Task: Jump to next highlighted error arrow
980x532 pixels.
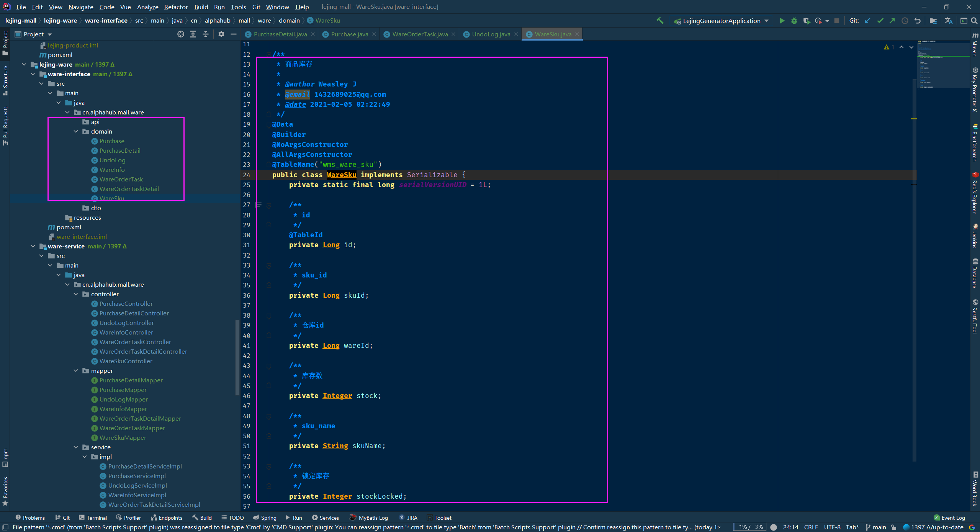Action: (x=911, y=47)
